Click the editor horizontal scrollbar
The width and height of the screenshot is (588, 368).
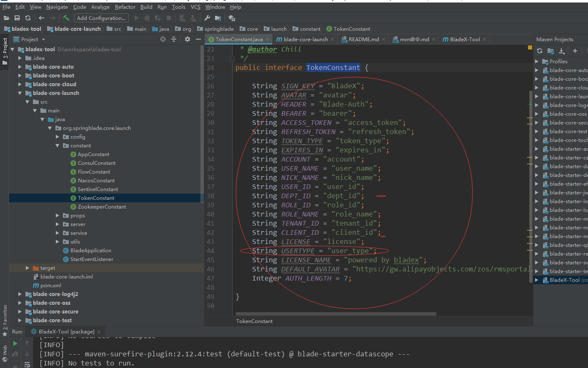pos(336,314)
